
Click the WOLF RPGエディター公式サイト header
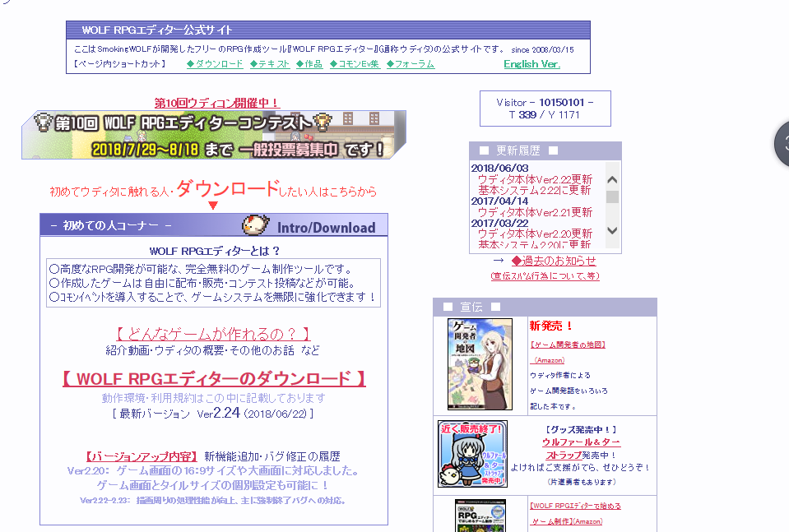[x=328, y=30]
